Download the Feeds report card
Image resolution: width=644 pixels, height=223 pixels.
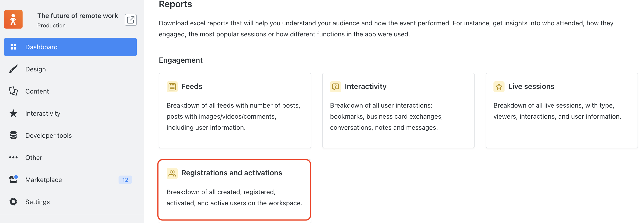pyautogui.click(x=235, y=110)
